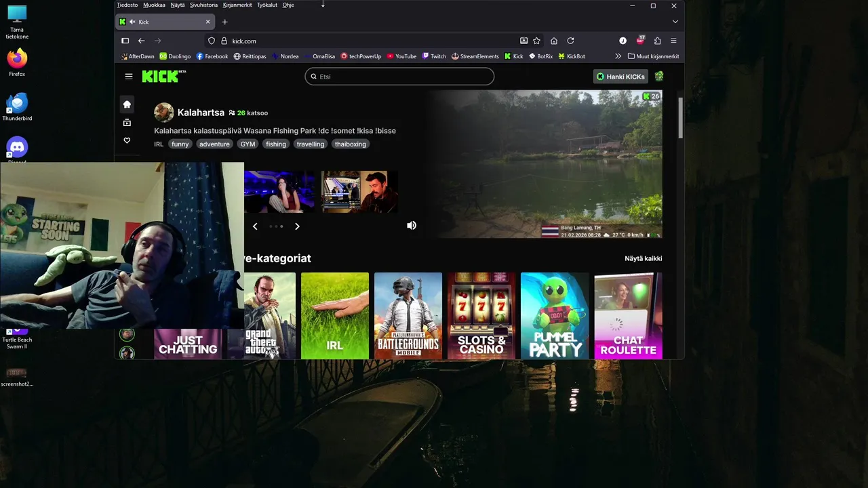The image size is (868, 488).
Task: Open the Firefox application menu icon
Action: click(673, 41)
